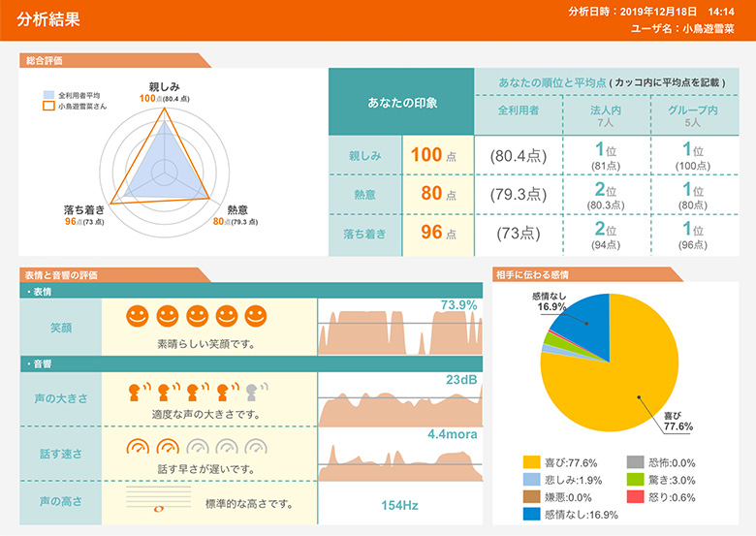This screenshot has height=536, width=756.
Task: Click the first smiley face icon
Action: pos(140,317)
